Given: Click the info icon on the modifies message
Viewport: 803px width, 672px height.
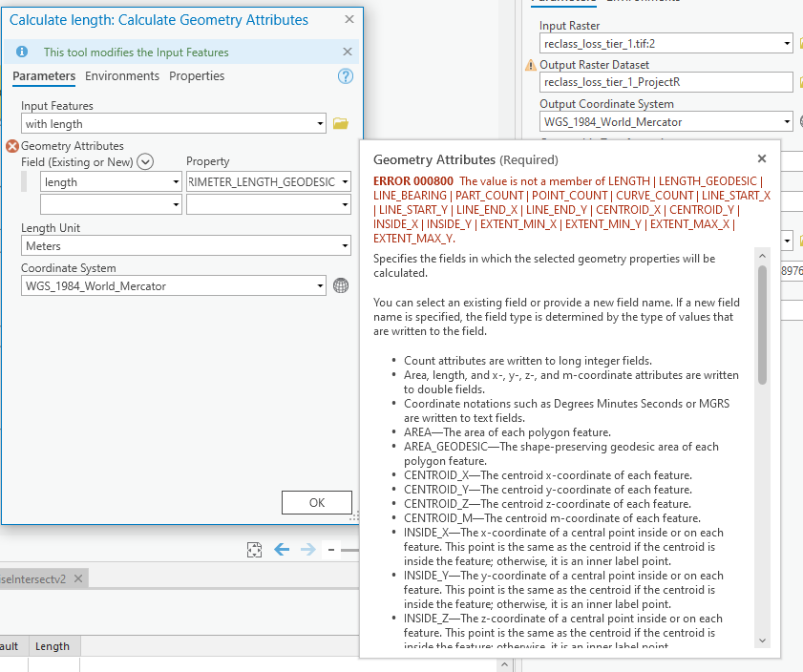Looking at the screenshot, I should click(23, 50).
